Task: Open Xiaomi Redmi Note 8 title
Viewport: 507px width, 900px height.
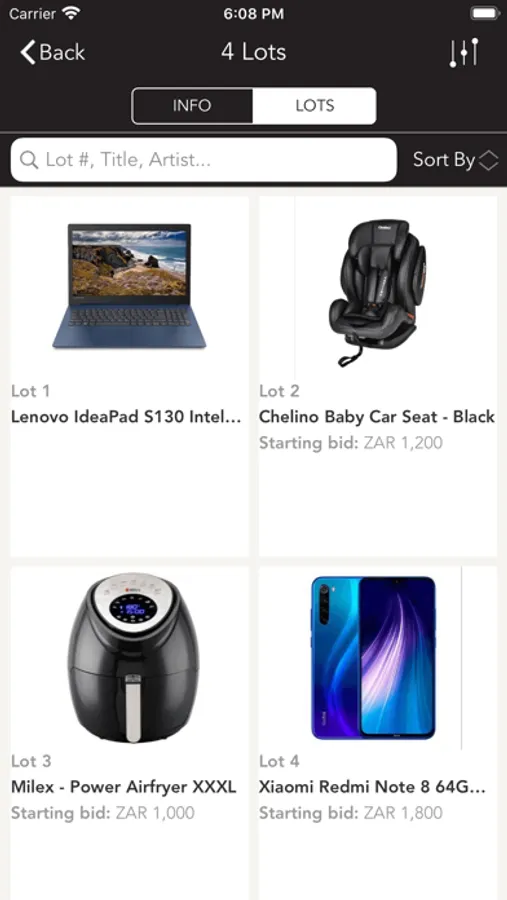Action: [x=373, y=787]
